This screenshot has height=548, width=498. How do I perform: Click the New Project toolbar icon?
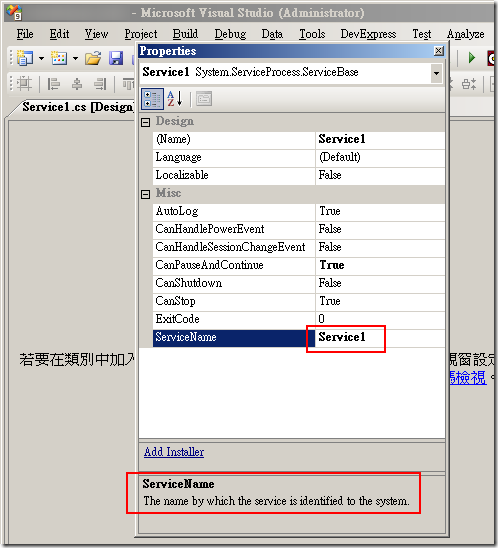tap(25, 58)
